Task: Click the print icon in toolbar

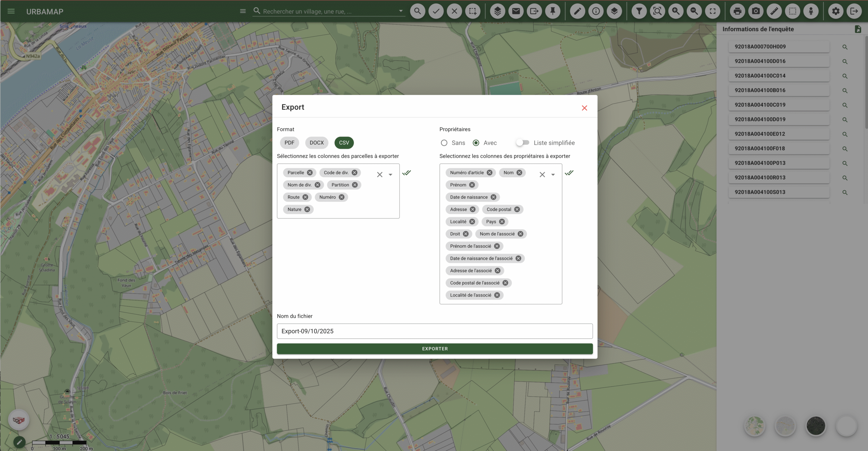Action: pyautogui.click(x=737, y=11)
